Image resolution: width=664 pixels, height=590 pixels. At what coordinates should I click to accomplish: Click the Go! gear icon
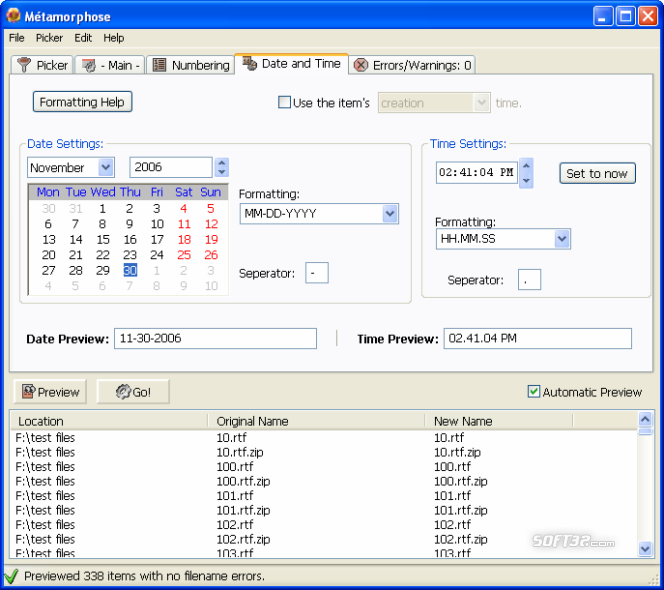click(123, 392)
